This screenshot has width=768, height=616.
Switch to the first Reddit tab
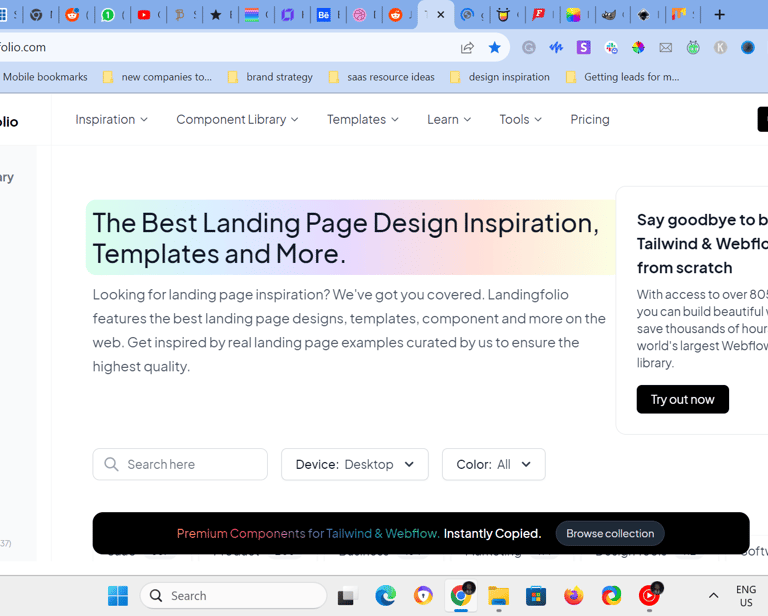(x=72, y=15)
